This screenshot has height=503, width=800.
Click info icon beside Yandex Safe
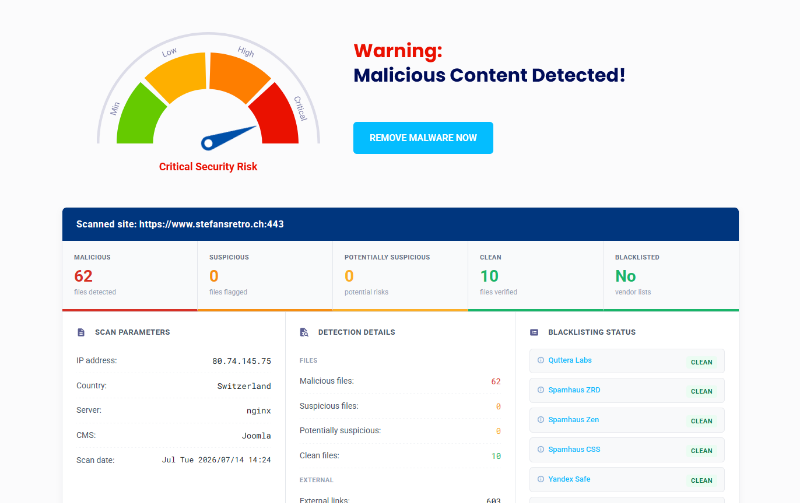(x=541, y=479)
